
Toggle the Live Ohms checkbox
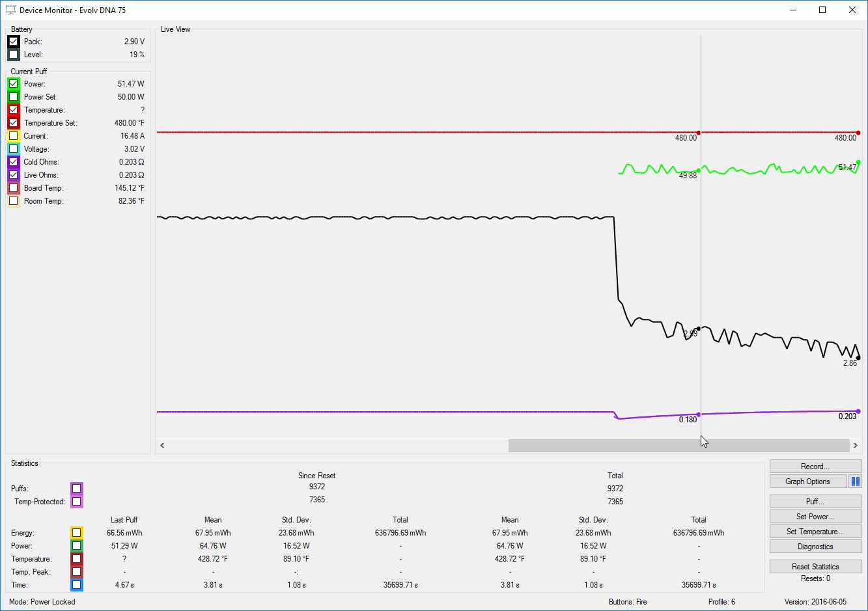tap(13, 175)
